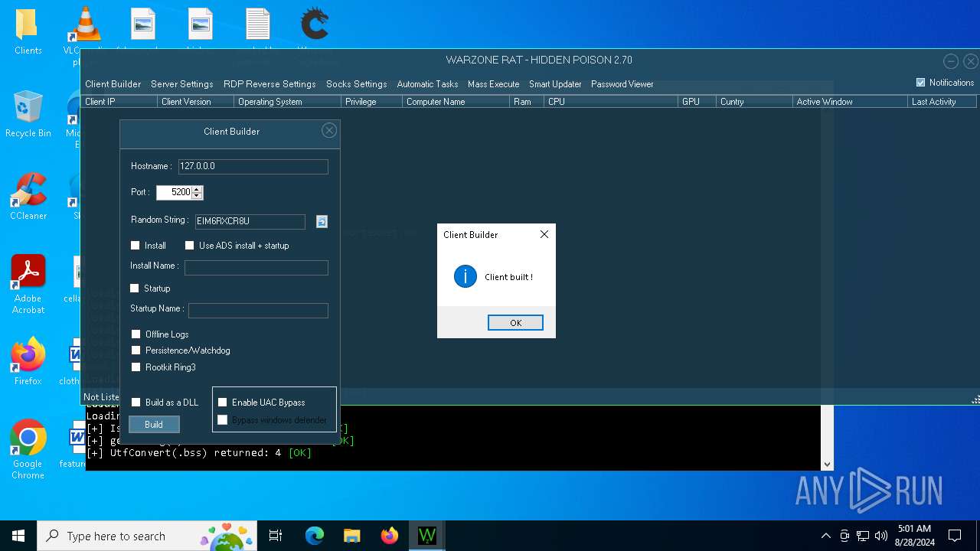
Task: Open RDP Reverse Settings menu
Action: tap(269, 84)
